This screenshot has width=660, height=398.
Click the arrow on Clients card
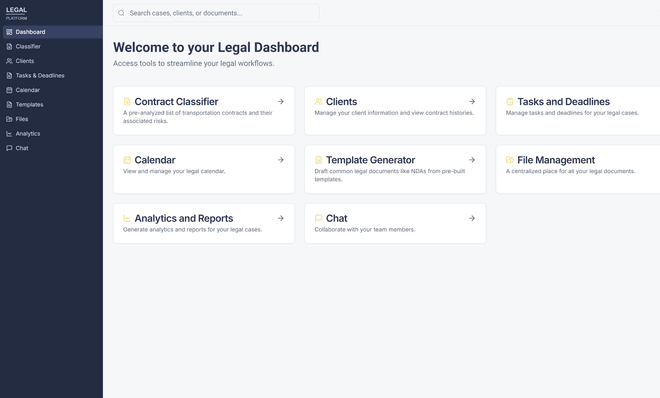(x=472, y=101)
